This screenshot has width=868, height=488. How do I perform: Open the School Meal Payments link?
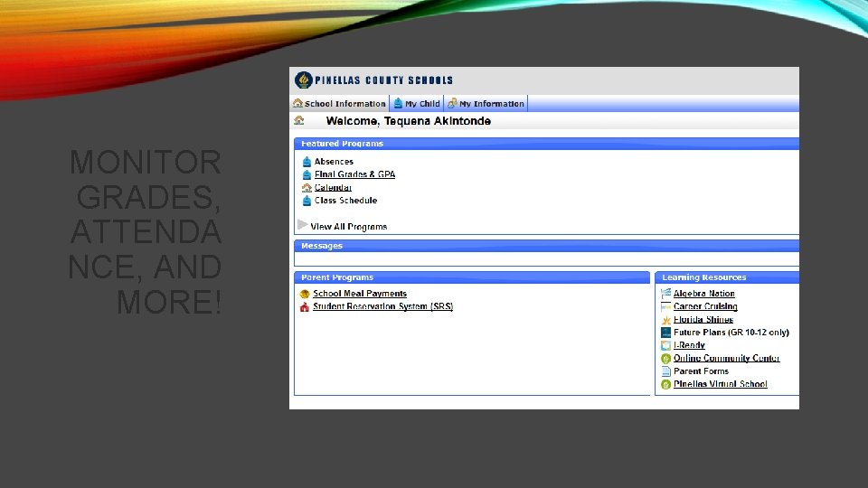[360, 293]
